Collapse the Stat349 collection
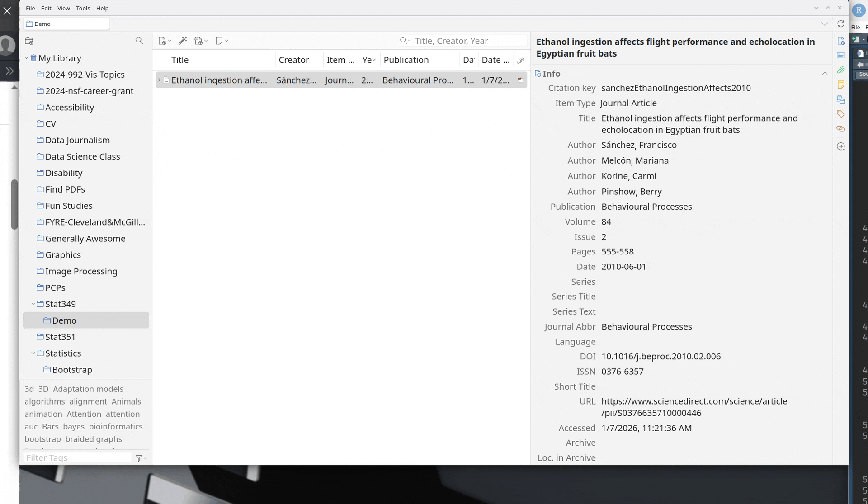Image resolution: width=868 pixels, height=504 pixels. (x=33, y=304)
